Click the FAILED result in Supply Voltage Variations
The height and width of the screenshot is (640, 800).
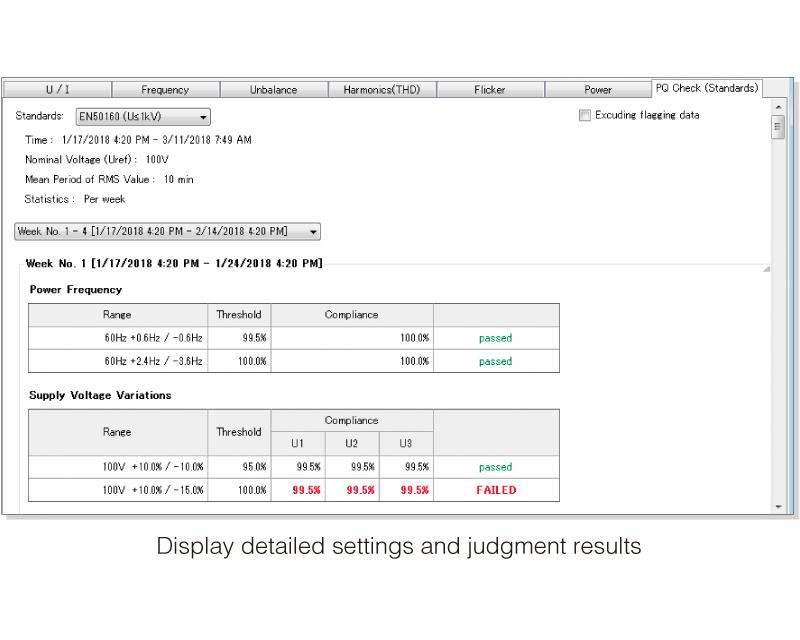(496, 490)
